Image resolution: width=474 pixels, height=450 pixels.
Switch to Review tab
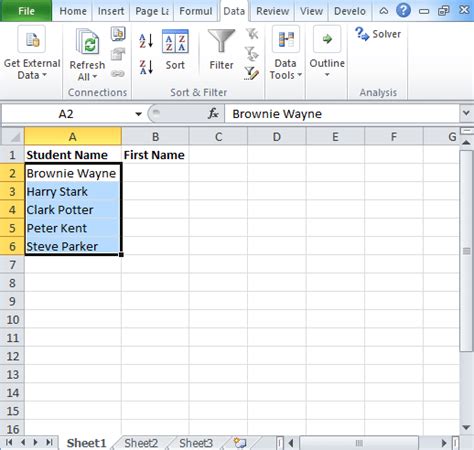273,11
